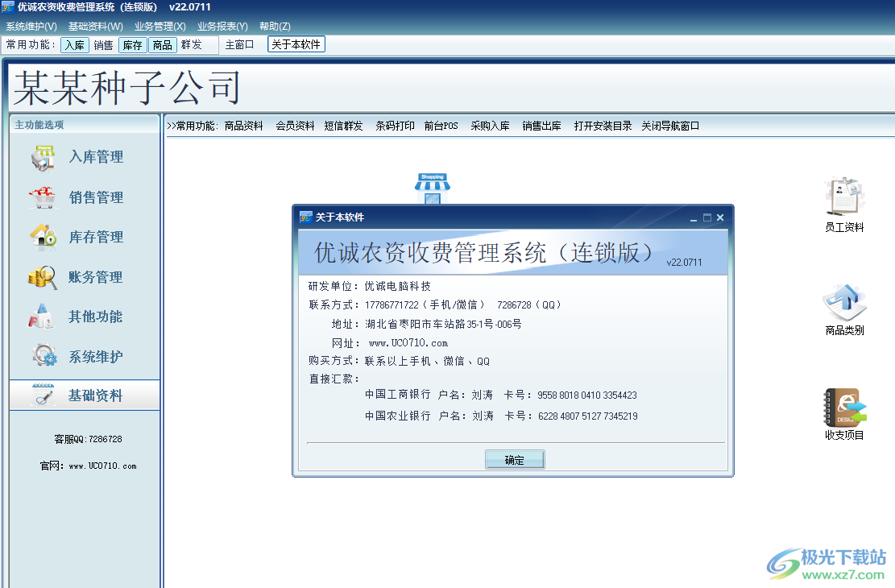
Task: Open 员工资料 on the right panel
Action: [843, 201]
